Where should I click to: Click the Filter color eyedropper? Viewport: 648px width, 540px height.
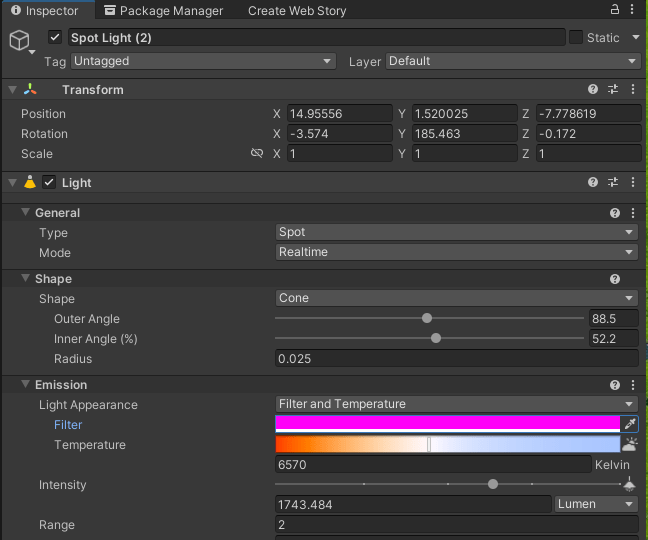point(629,425)
